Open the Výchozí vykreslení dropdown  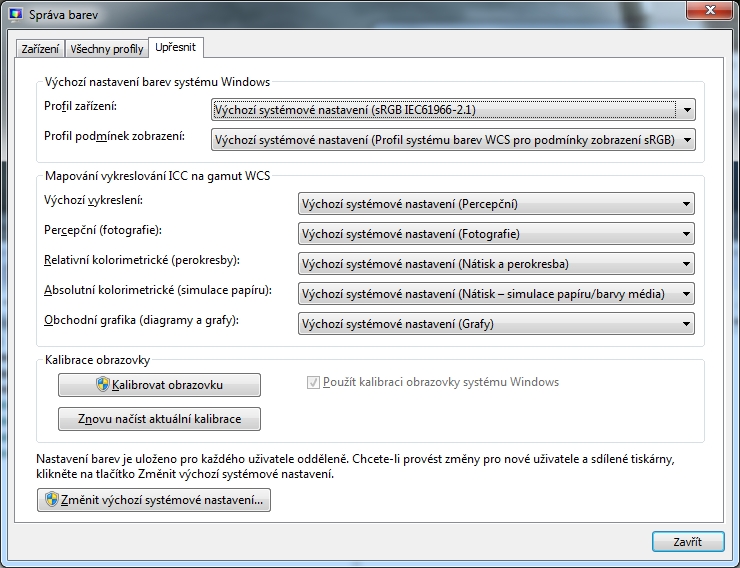pos(496,204)
